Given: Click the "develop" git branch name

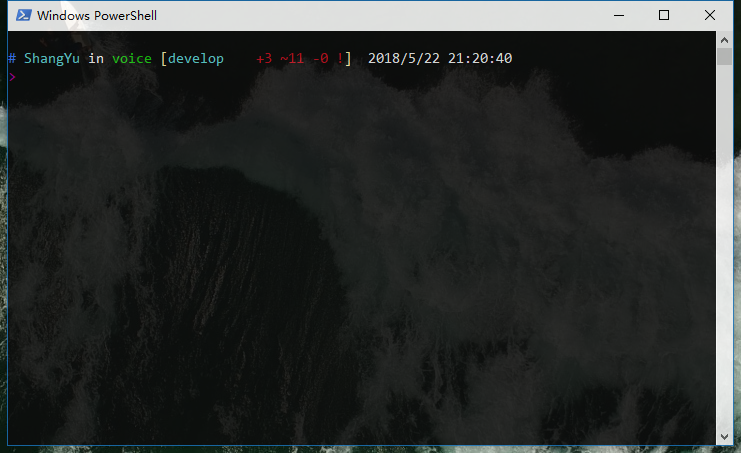Looking at the screenshot, I should (x=196, y=59).
